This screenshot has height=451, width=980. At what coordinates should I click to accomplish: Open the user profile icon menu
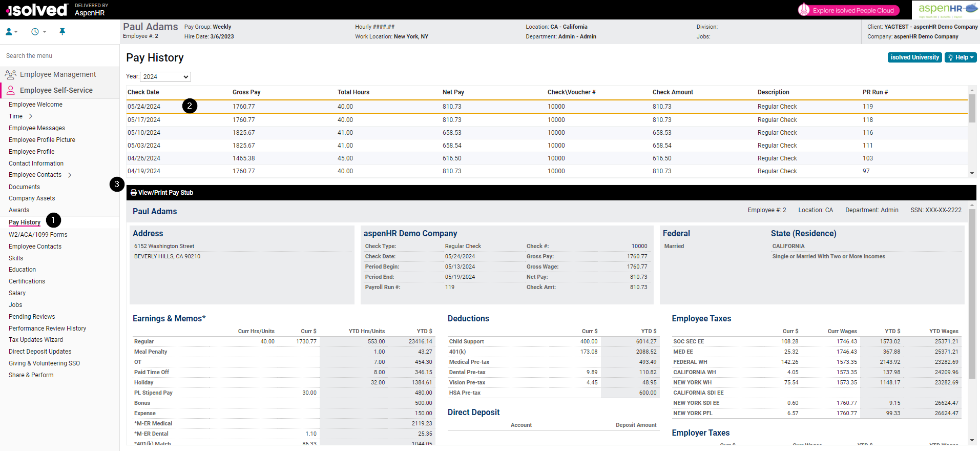(11, 32)
